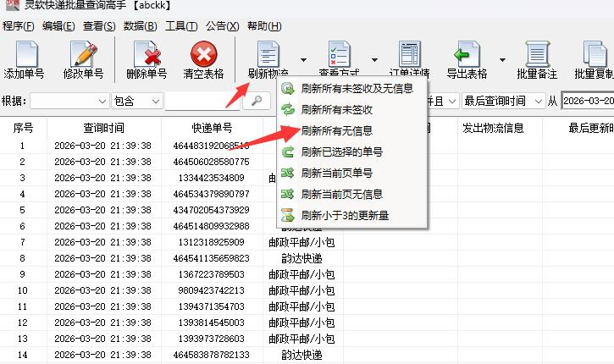
Task: Expand the arrow beside 导出表格
Action: click(x=503, y=59)
